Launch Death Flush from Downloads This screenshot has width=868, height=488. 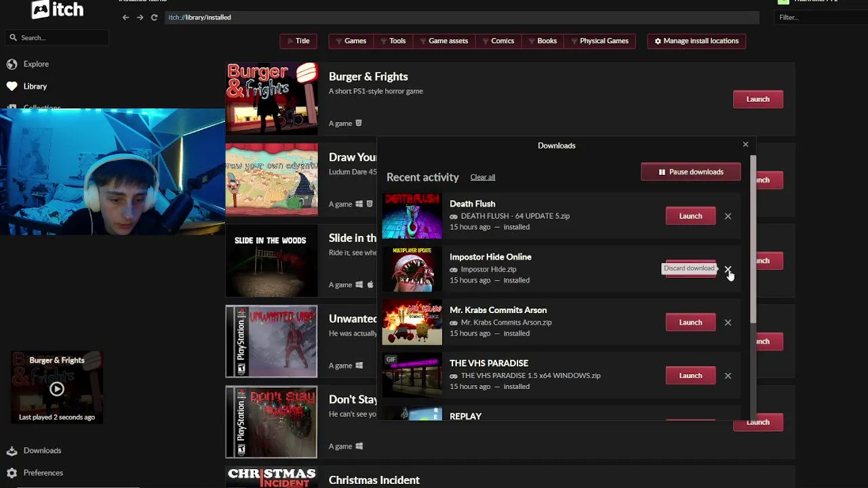[690, 216]
